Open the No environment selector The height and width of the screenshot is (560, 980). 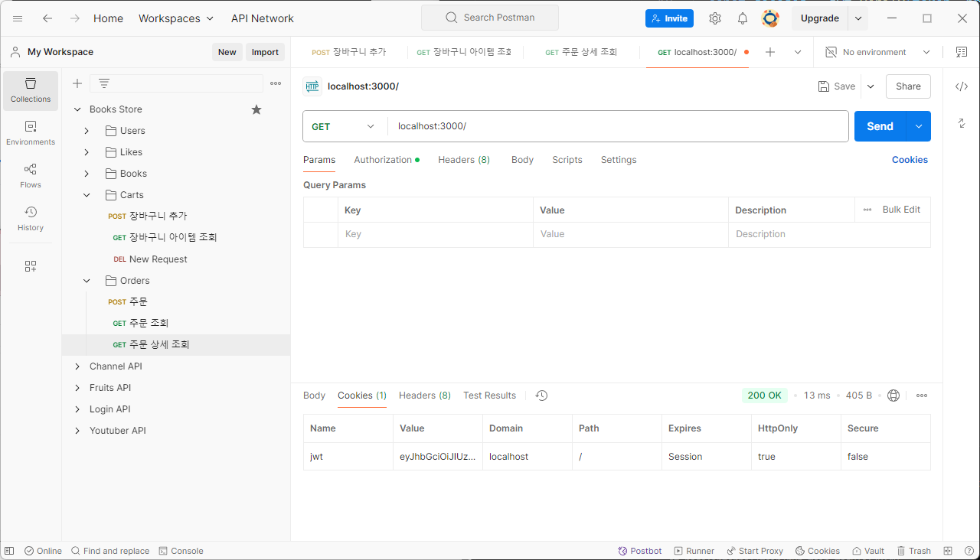[x=877, y=52]
